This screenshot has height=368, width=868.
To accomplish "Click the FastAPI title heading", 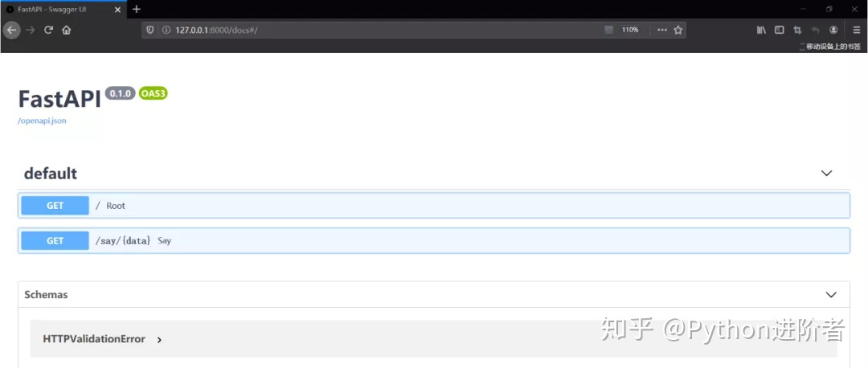I will tap(59, 99).
